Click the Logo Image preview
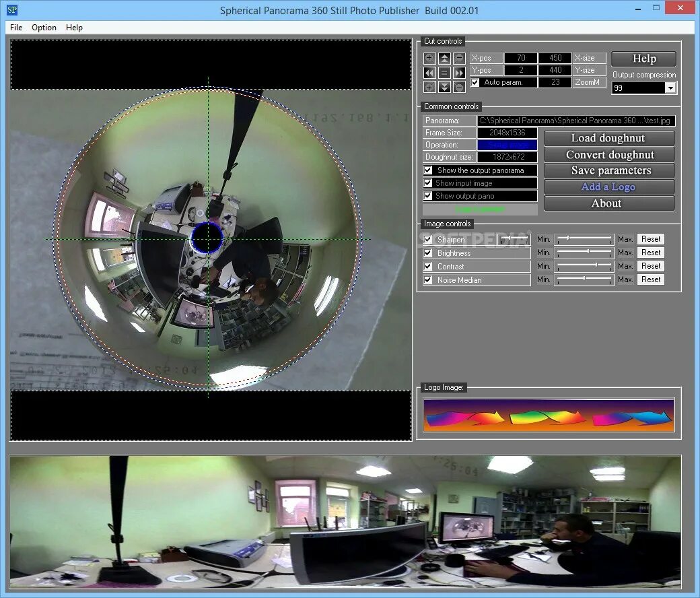Screen dimensions: 700x598 pyautogui.click(x=549, y=416)
